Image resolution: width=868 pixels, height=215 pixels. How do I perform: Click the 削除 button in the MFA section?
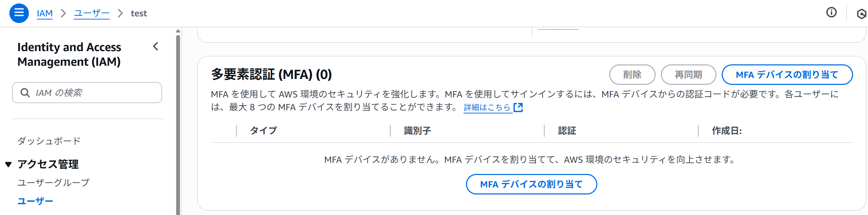pos(632,74)
